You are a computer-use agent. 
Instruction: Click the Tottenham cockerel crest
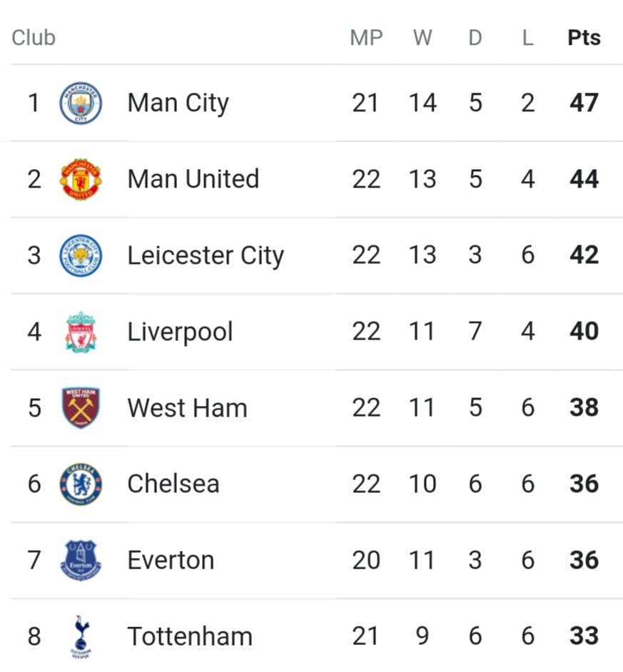tap(81, 637)
